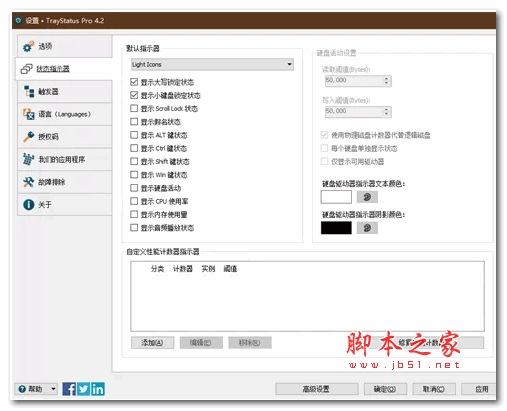
Task: Click the 应用 button
Action: click(x=479, y=389)
